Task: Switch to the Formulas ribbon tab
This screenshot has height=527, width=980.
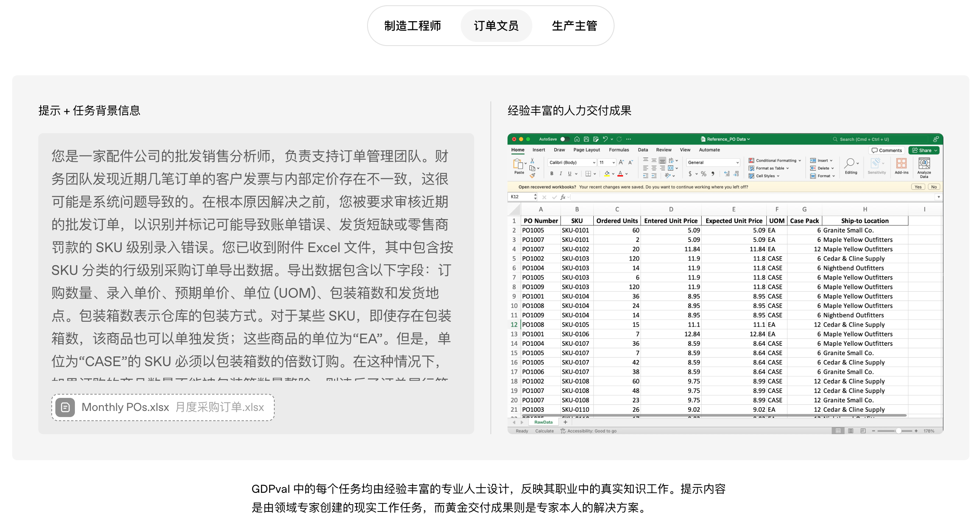Action: (x=619, y=150)
